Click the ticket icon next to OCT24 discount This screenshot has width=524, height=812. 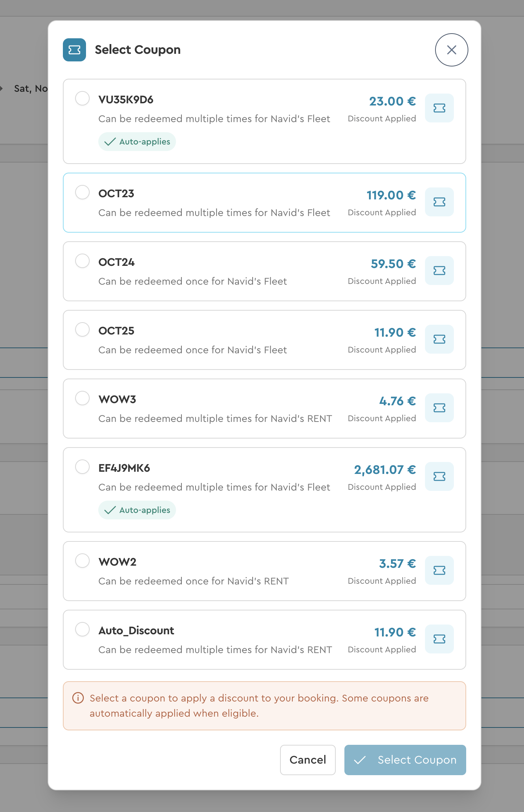(439, 271)
